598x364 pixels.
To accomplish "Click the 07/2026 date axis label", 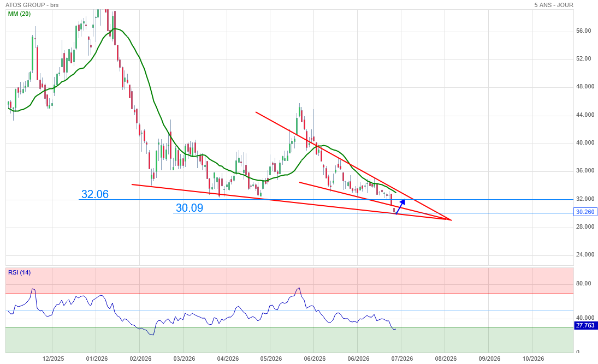I will tap(402, 359).
